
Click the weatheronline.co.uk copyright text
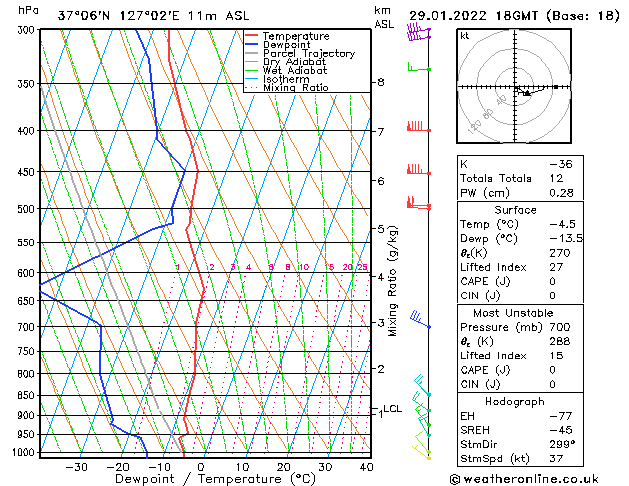(x=524, y=479)
